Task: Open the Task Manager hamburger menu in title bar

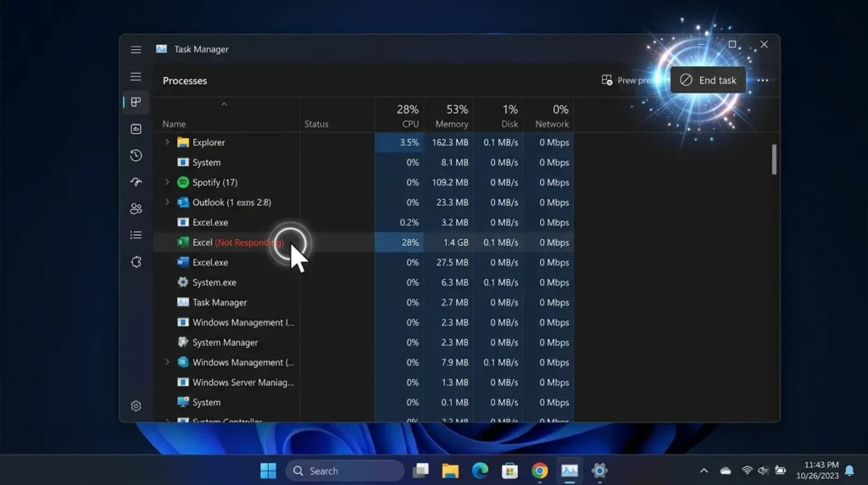Action: 136,49
